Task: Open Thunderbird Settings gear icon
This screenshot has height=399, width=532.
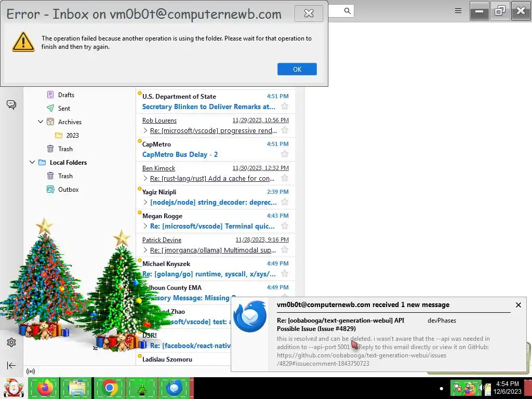Action: click(11, 342)
